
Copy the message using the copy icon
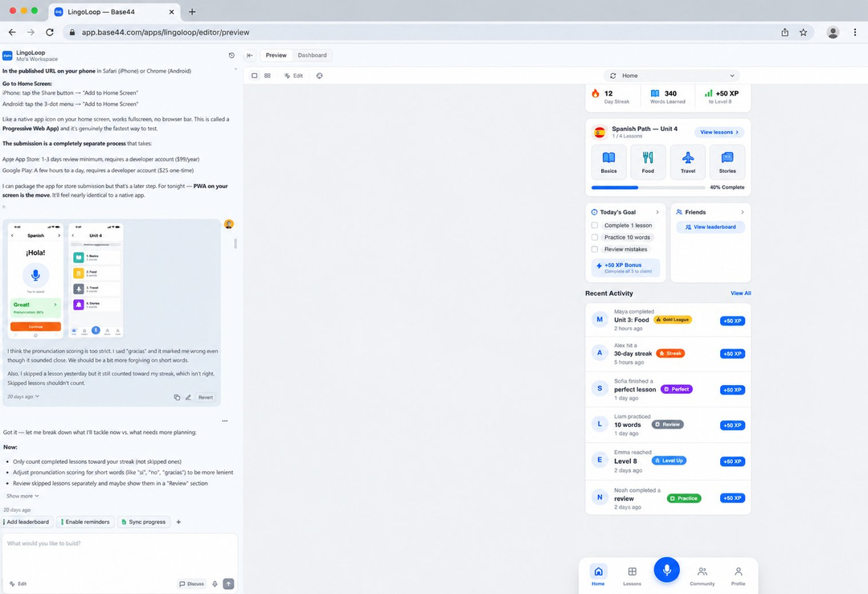(177, 398)
